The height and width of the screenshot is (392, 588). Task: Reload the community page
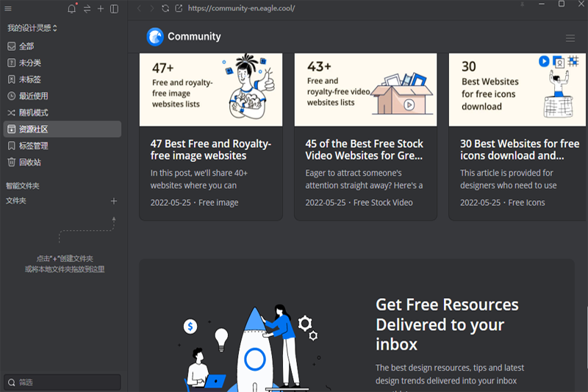[x=165, y=8]
